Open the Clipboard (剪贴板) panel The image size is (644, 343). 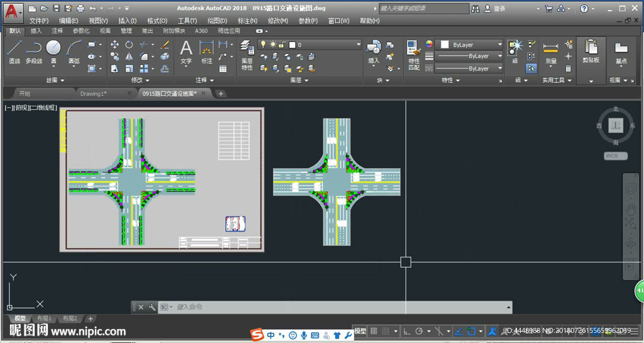(591, 51)
